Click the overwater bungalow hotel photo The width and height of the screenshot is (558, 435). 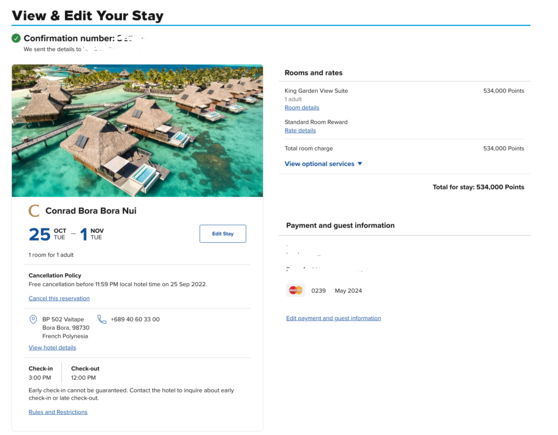pos(137,131)
